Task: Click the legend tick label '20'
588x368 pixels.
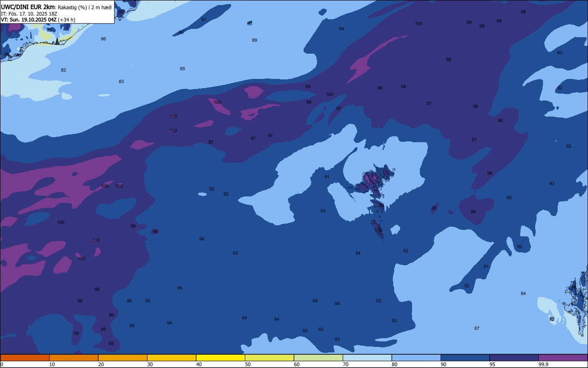Action: click(101, 364)
